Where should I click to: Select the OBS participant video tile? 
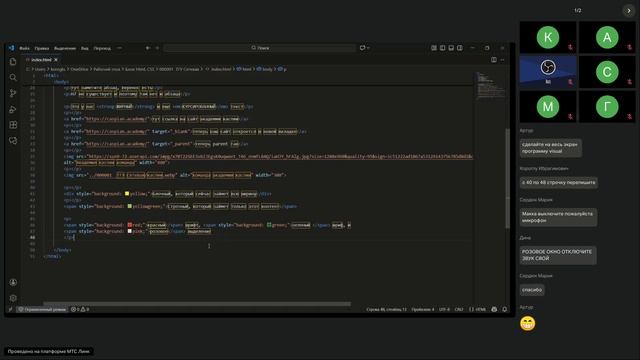click(x=548, y=72)
